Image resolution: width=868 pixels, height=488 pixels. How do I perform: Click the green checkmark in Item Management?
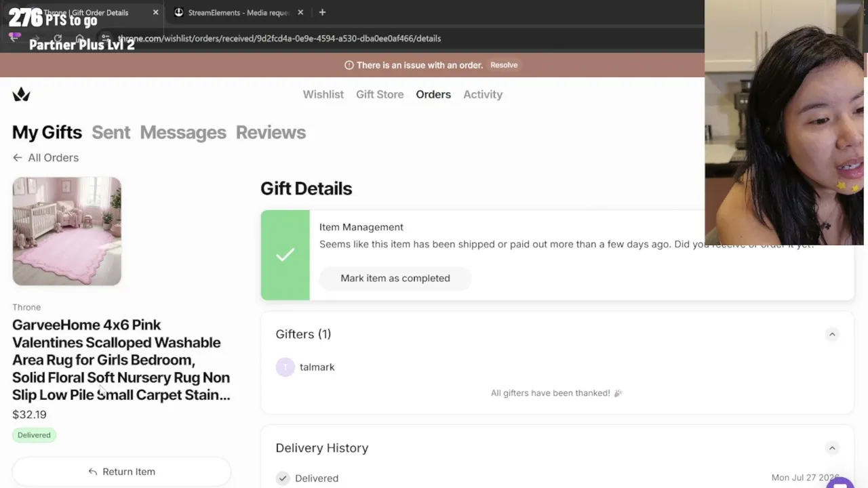(x=285, y=255)
